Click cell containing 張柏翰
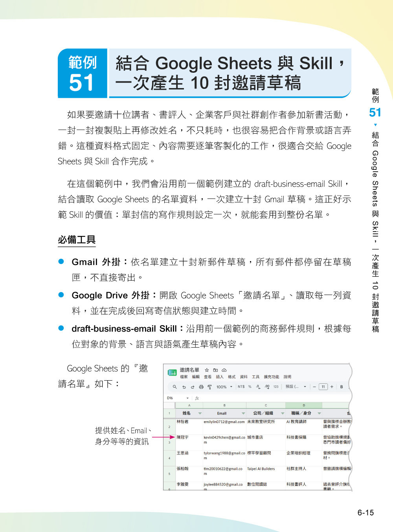The width and height of the screenshot is (393, 532). (189, 474)
